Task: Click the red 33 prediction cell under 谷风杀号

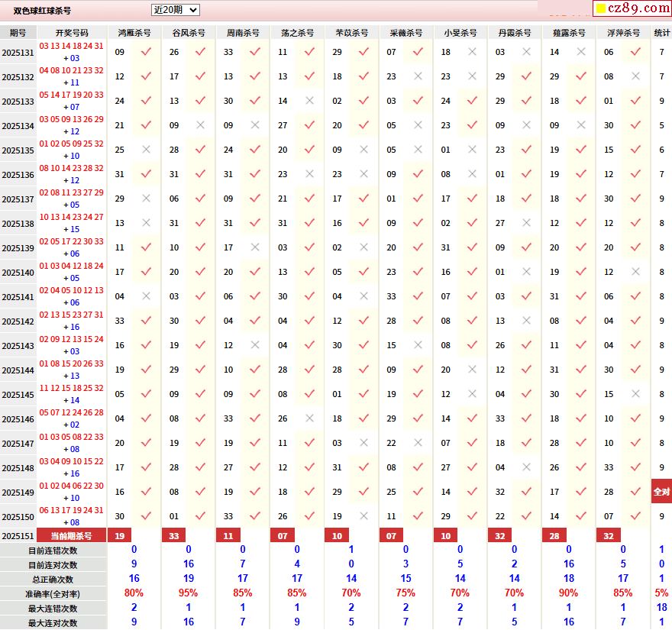Action: (x=174, y=536)
